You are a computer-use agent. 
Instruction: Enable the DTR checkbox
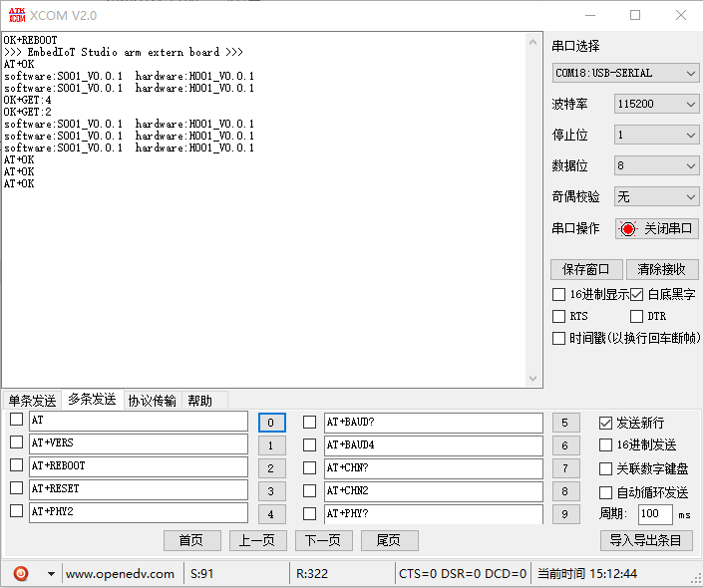(x=637, y=316)
